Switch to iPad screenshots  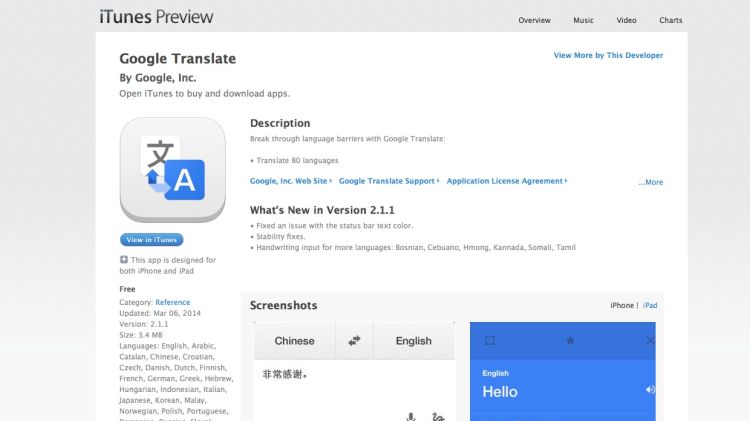pos(650,305)
